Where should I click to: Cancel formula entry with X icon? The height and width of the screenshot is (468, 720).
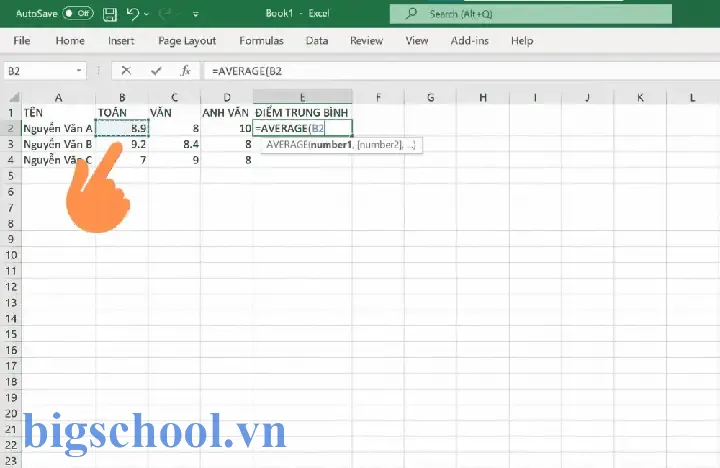click(126, 71)
